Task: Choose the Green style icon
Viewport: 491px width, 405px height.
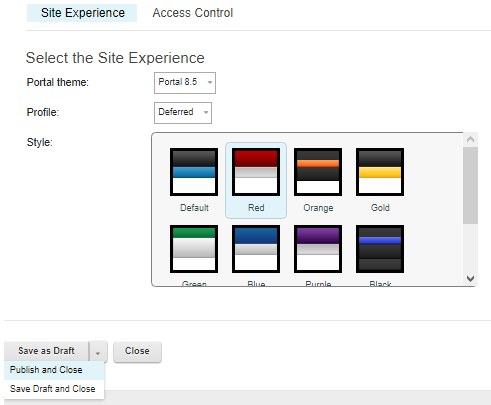Action: (x=194, y=249)
